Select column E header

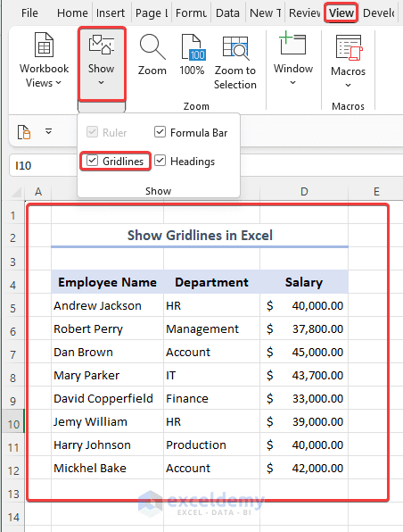[376, 192]
